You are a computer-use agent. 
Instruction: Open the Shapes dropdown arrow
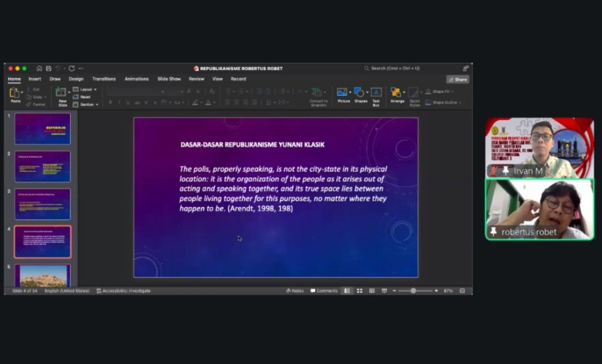pyautogui.click(x=367, y=92)
